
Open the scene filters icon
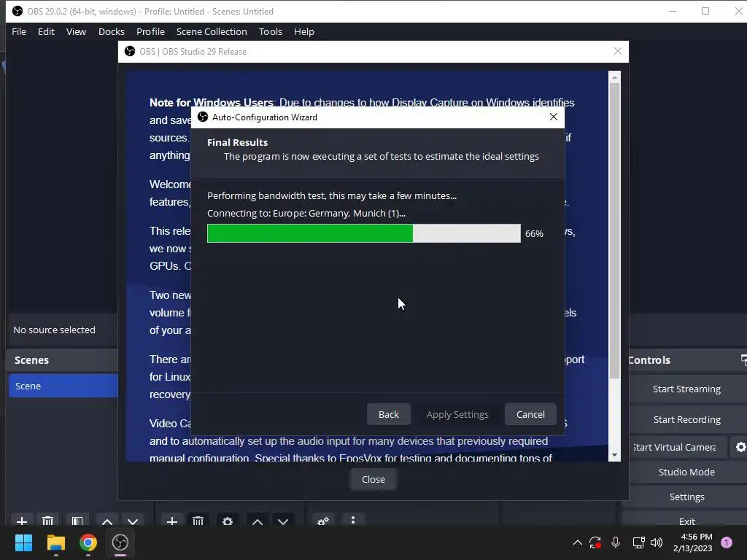(77, 521)
